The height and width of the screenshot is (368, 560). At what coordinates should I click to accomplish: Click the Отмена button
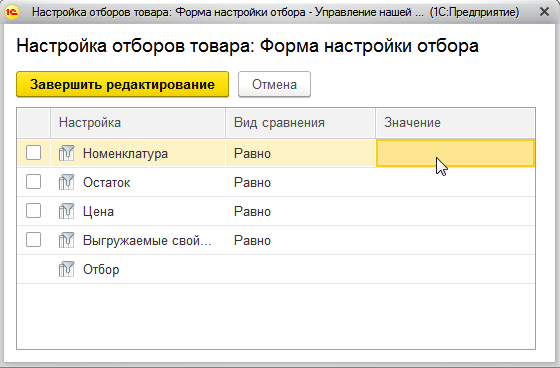[x=274, y=84]
